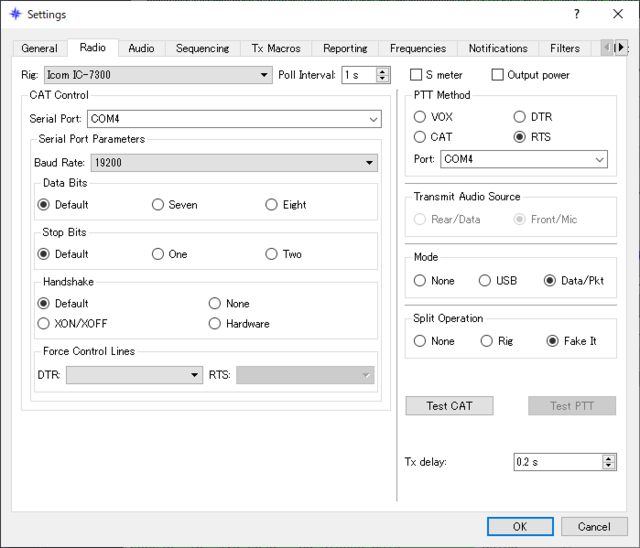The width and height of the screenshot is (640, 548).
Task: Choose Default data bits
Action: point(44,204)
